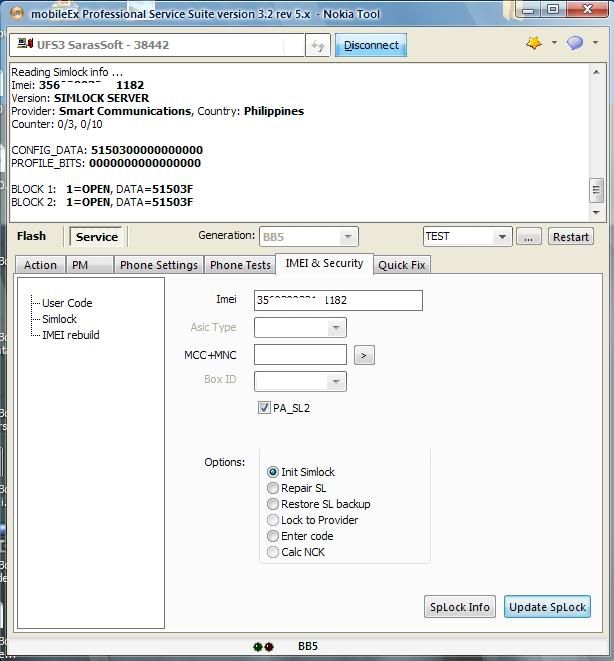Click the speech bubble chat icon

click(x=575, y=43)
